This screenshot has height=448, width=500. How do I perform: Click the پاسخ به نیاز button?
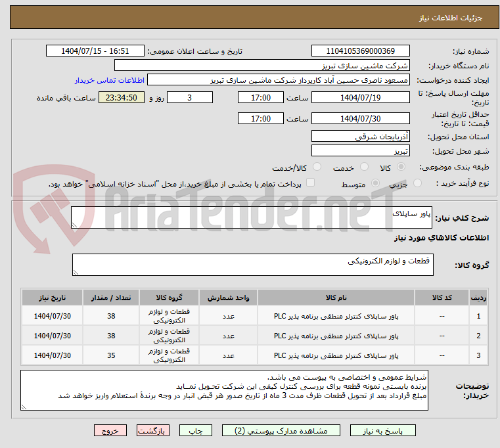(x=382, y=430)
